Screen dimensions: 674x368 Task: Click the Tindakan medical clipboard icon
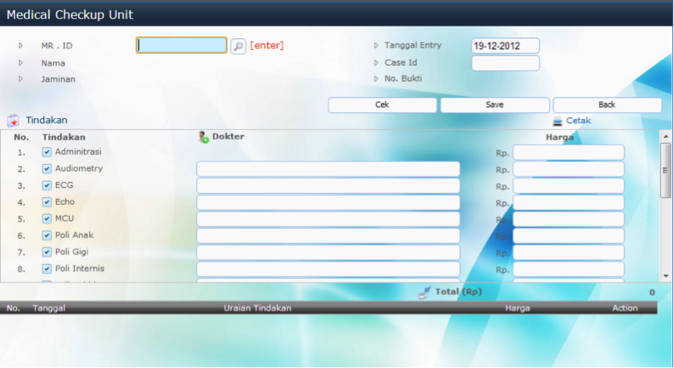(x=13, y=121)
